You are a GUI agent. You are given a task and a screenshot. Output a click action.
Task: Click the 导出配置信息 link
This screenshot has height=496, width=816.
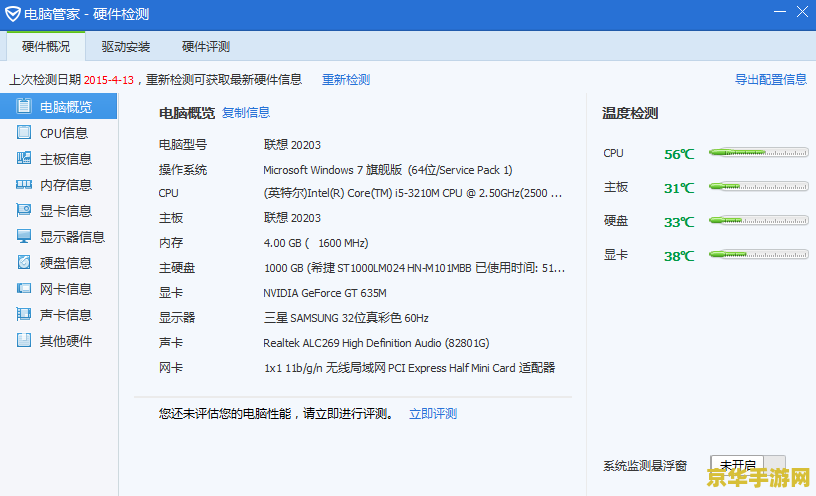pos(771,80)
